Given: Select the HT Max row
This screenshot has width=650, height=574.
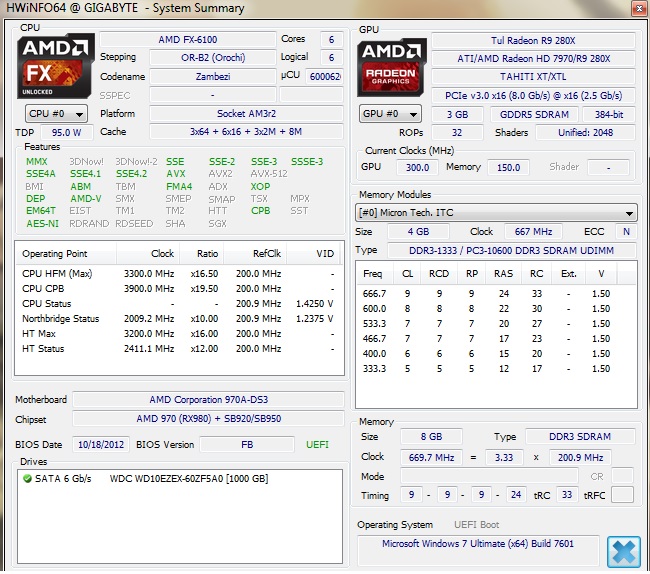Looking at the screenshot, I should pyautogui.click(x=178, y=334).
